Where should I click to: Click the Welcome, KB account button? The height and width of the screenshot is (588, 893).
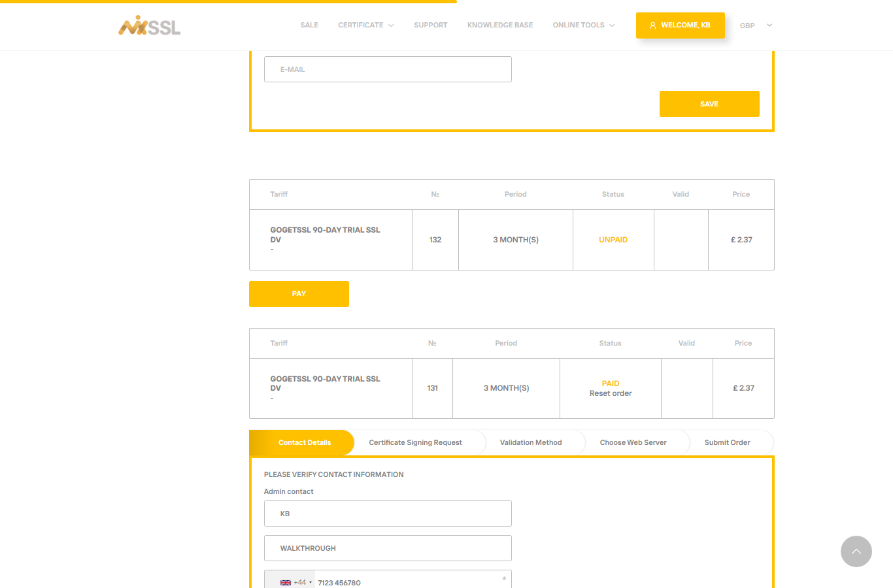(x=680, y=25)
